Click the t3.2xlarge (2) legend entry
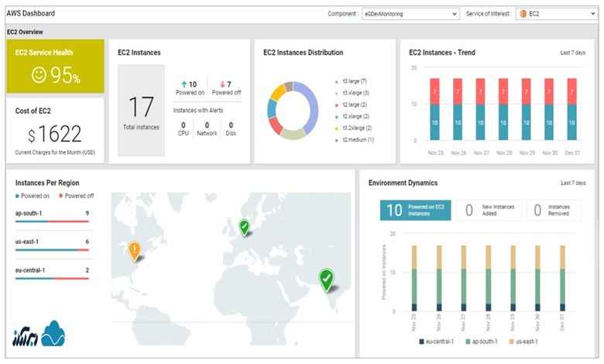 coord(354,128)
